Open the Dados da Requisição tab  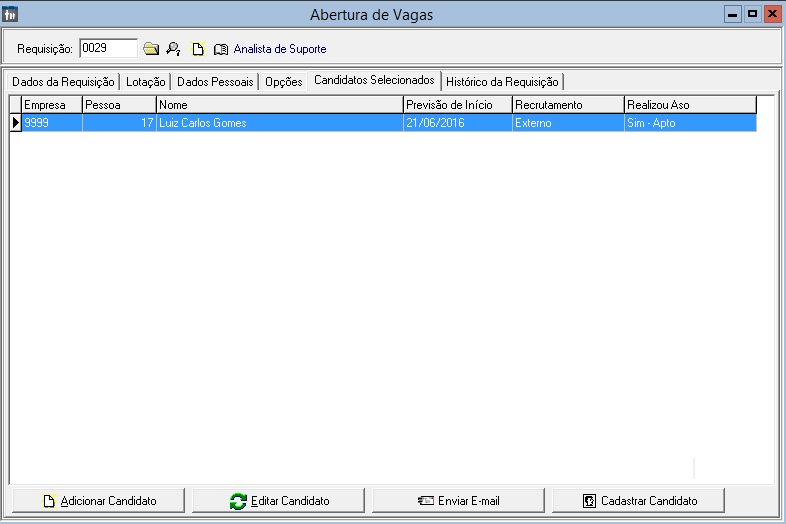tap(64, 82)
